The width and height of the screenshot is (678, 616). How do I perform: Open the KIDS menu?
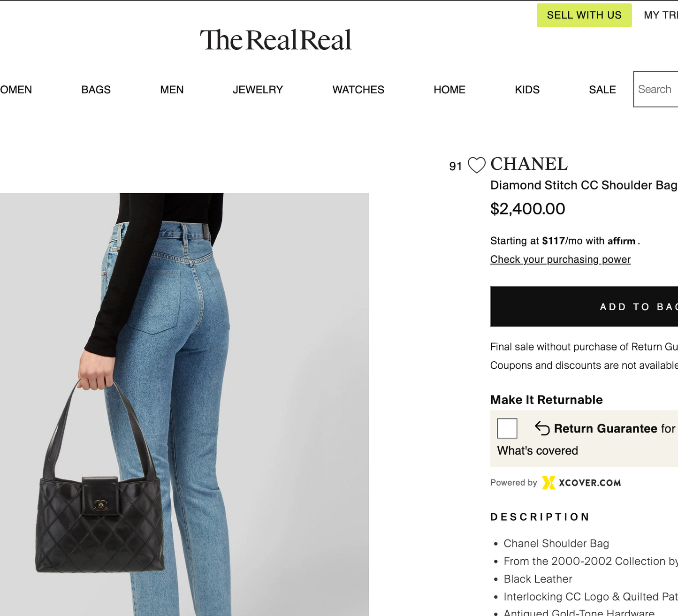(527, 90)
